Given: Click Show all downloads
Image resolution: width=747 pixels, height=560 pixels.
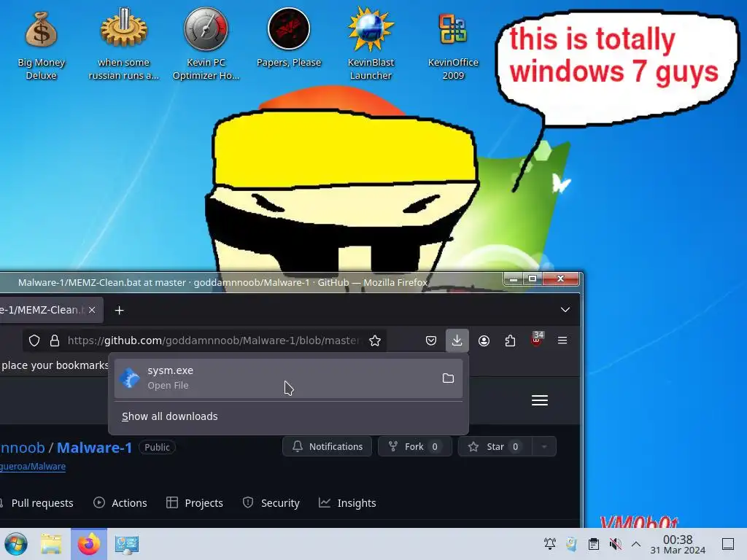Looking at the screenshot, I should pyautogui.click(x=169, y=416).
